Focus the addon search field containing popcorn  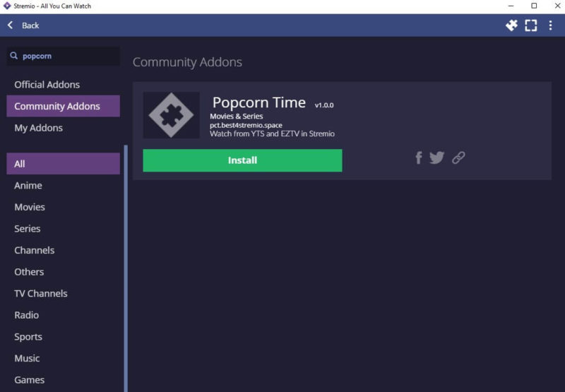click(64, 56)
